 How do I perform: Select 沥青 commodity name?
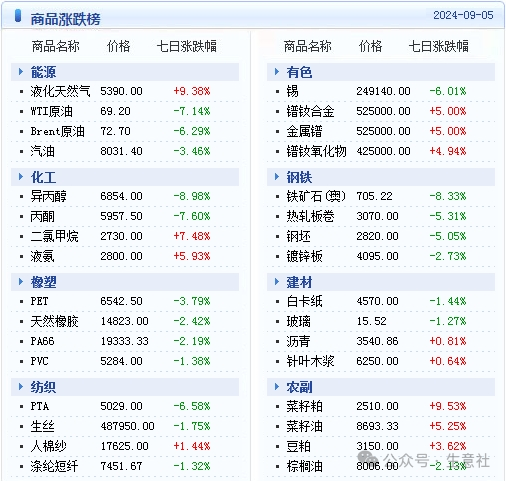(x=298, y=341)
